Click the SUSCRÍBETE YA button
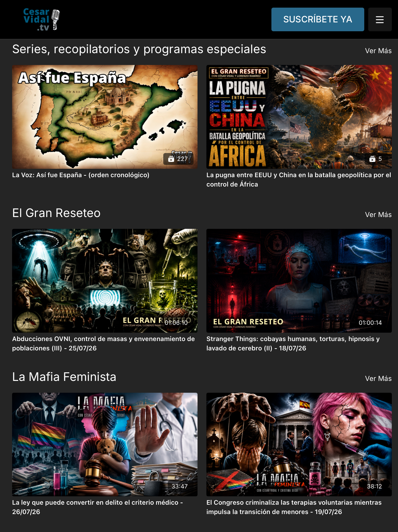The height and width of the screenshot is (532, 398). [x=318, y=19]
